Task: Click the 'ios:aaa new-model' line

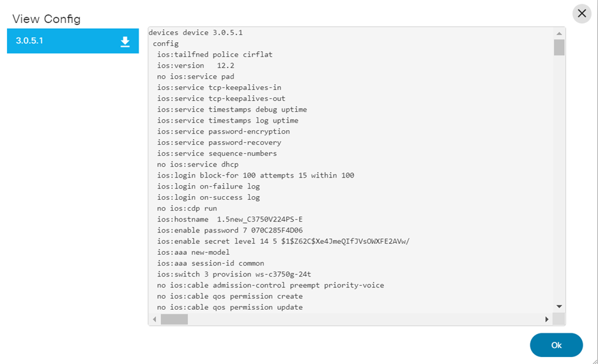Action: (x=193, y=252)
